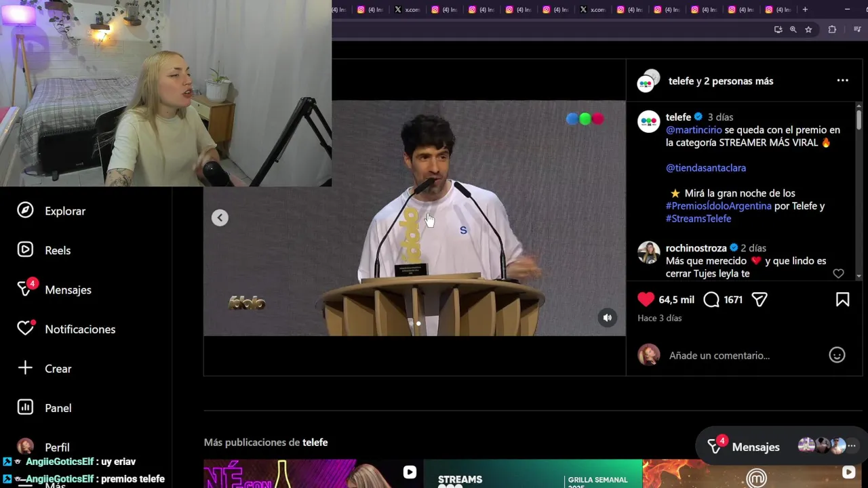
Task: Click the video of the man at the podium
Action: coord(414,218)
